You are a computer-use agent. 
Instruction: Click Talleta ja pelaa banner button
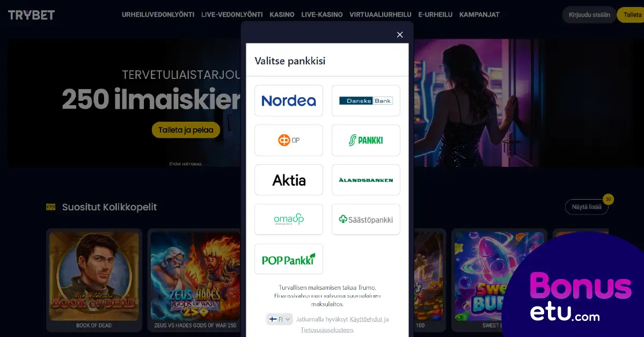click(x=186, y=130)
